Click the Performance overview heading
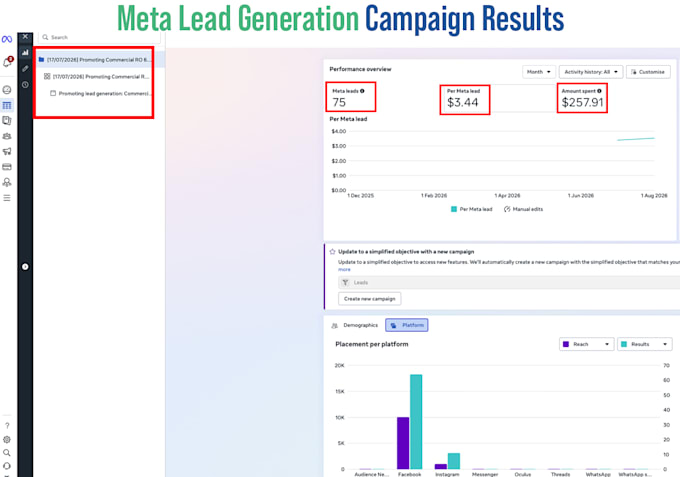This screenshot has height=477, width=680. 360,69
